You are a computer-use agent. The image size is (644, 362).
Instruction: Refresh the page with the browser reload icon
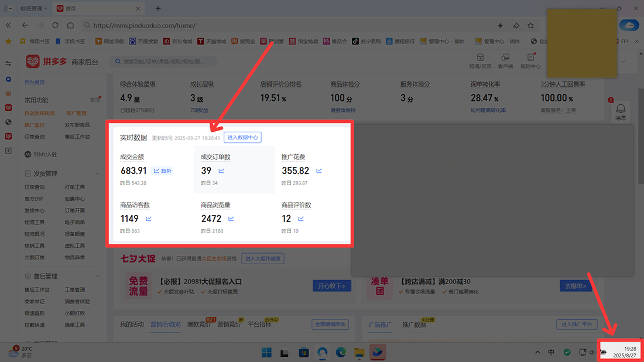point(55,25)
